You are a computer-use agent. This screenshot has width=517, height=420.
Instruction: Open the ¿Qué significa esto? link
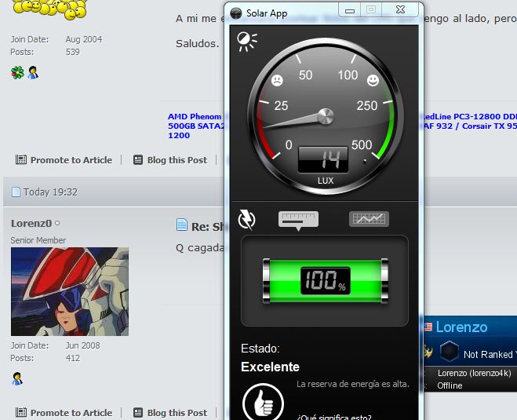(334, 417)
